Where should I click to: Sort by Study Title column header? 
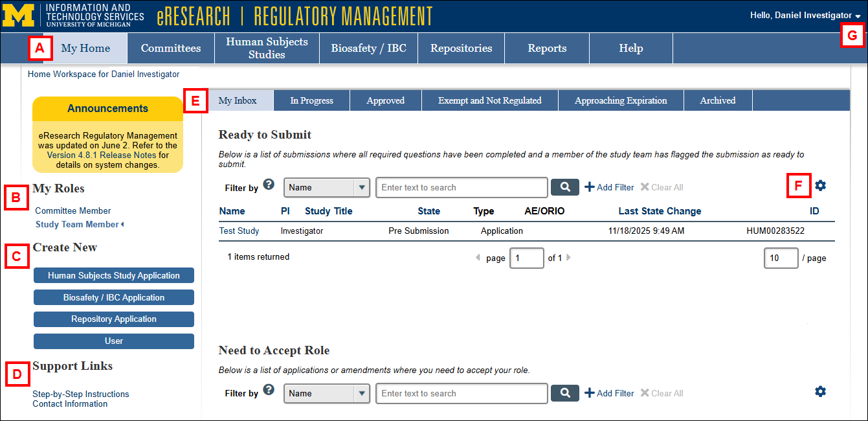tap(329, 210)
